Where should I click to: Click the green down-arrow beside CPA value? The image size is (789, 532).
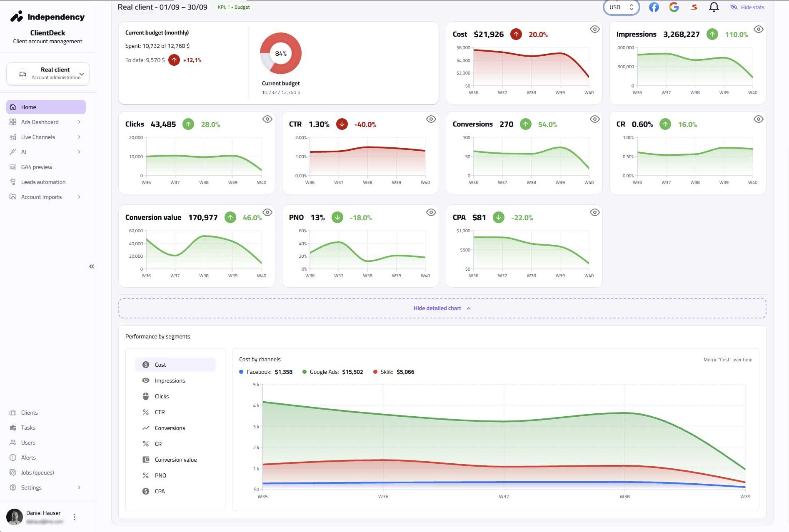(498, 217)
